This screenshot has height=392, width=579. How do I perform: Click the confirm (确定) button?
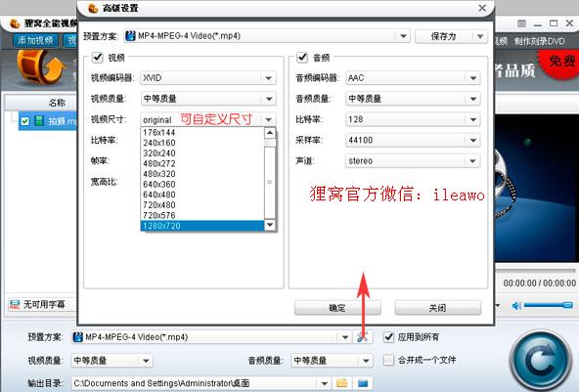[x=337, y=308]
